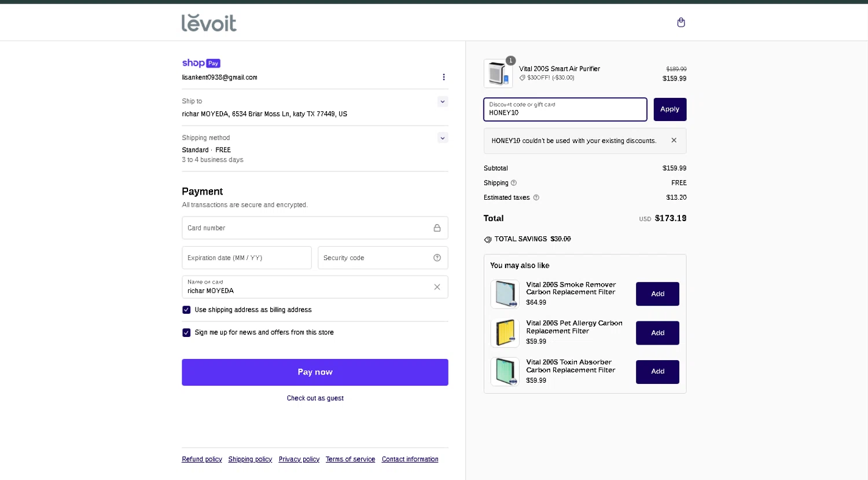868x480 pixels.
Task: Click the crossed-out $189.99 original price
Action: click(676, 69)
